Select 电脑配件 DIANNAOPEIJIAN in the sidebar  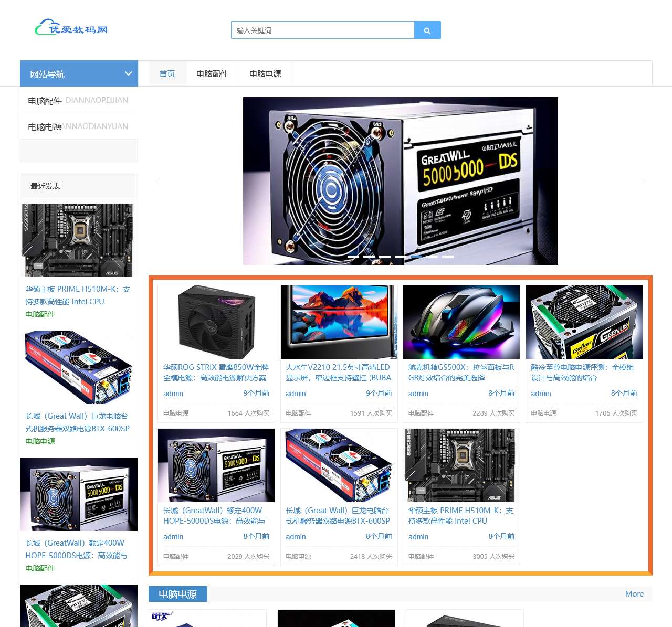[79, 100]
